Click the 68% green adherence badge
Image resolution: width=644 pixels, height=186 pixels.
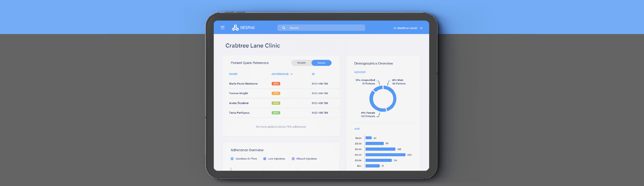(276, 113)
